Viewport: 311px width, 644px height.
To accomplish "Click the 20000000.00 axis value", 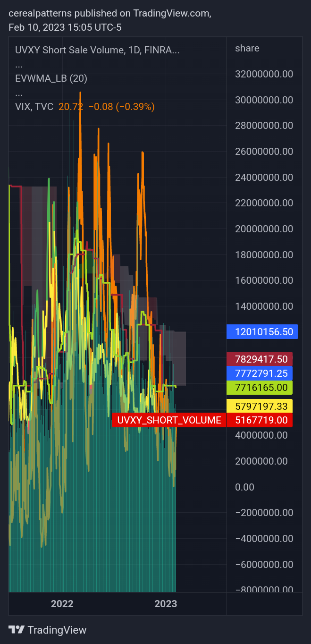I will click(264, 229).
